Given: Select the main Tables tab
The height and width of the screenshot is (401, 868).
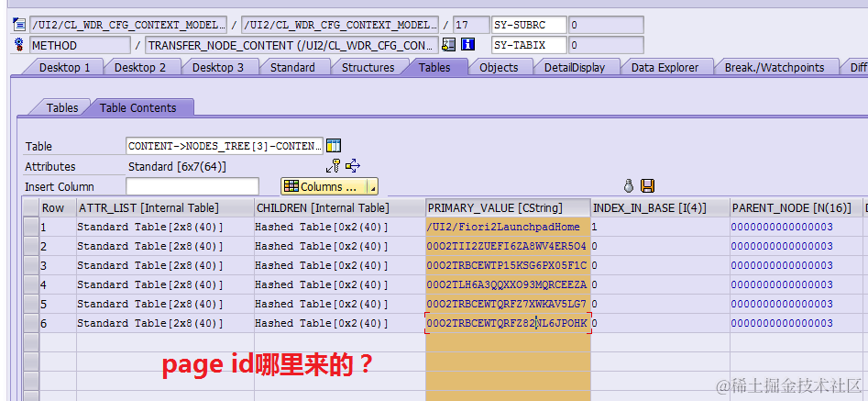Looking at the screenshot, I should (x=434, y=67).
